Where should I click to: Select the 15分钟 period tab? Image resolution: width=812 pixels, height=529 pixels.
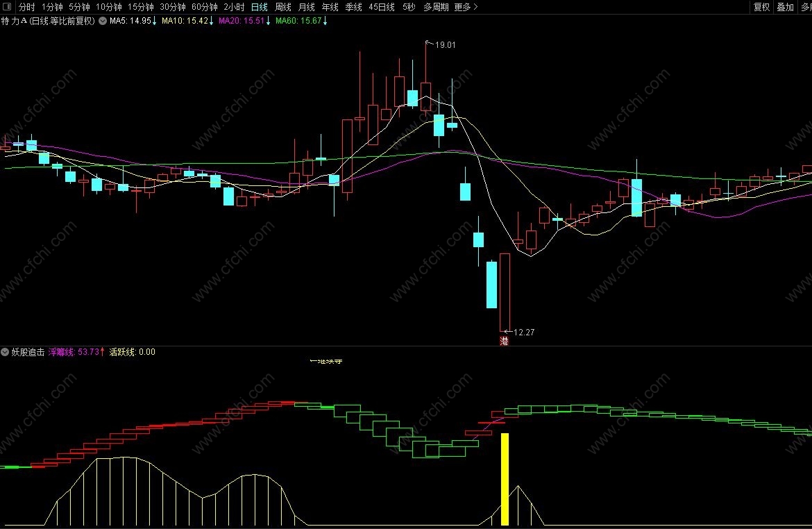pos(141,7)
